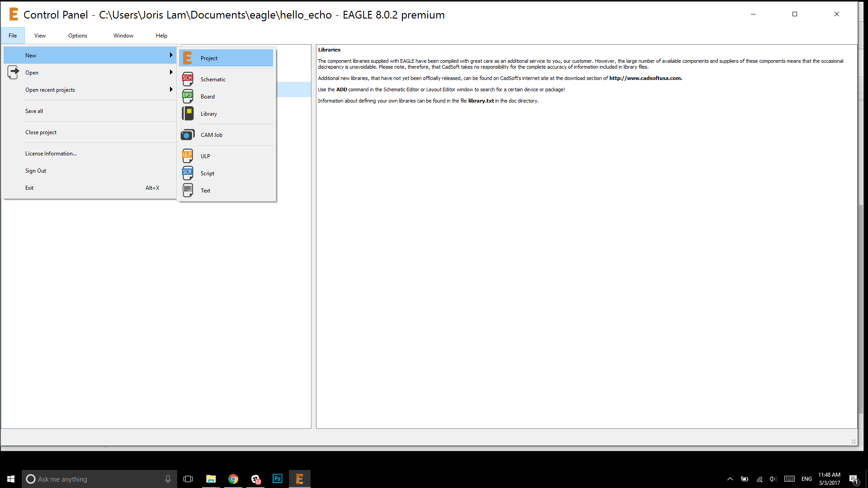
Task: Click the Open menu arrow icon
Action: click(13, 72)
